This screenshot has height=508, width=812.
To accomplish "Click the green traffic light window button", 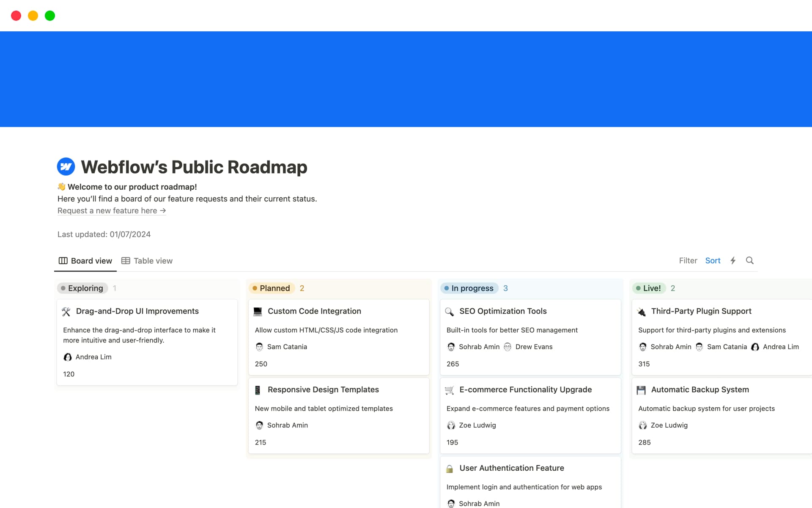I will 49,16.
